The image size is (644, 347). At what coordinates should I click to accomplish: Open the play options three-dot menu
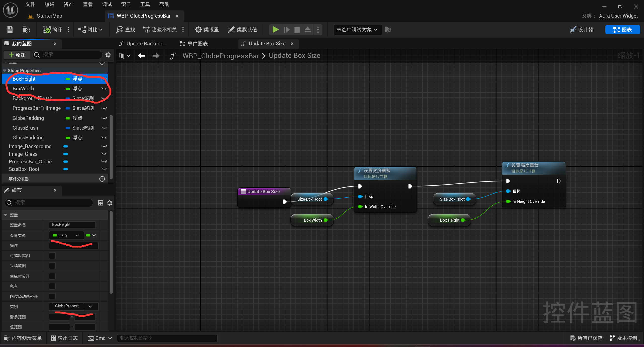318,30
